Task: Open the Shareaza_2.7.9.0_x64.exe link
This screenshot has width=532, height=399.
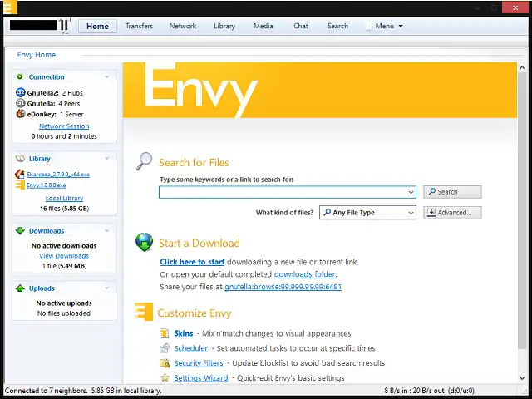Action: click(x=58, y=175)
